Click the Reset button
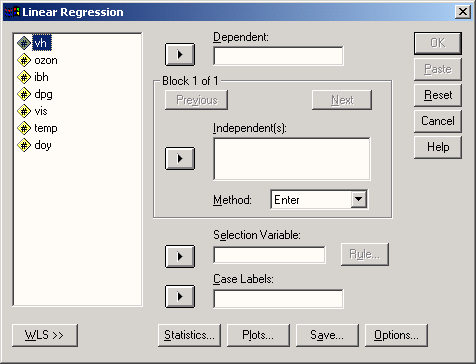The width and height of the screenshot is (476, 364). [438, 95]
